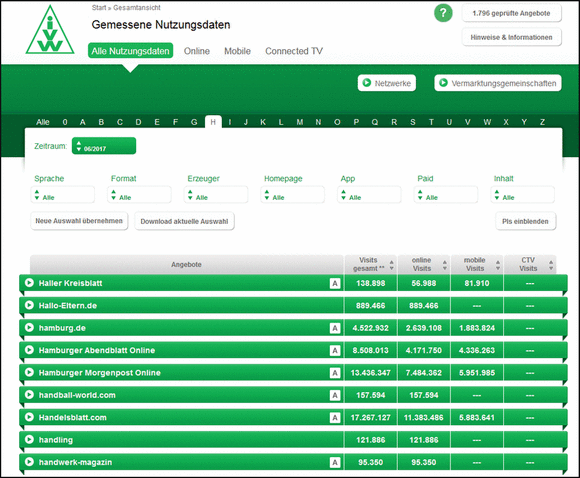
Task: Click the Angebote column header
Action: click(186, 265)
